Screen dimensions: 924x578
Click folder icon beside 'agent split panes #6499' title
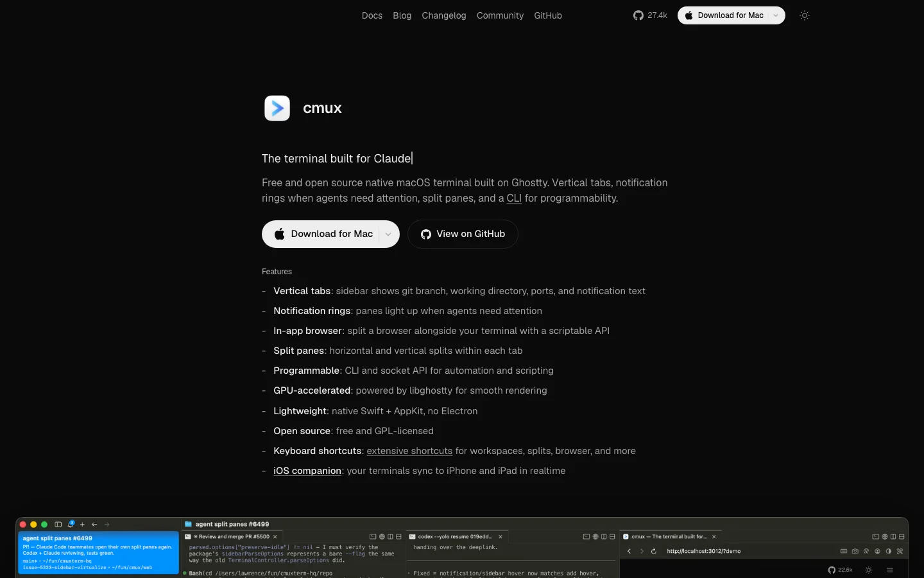188,524
